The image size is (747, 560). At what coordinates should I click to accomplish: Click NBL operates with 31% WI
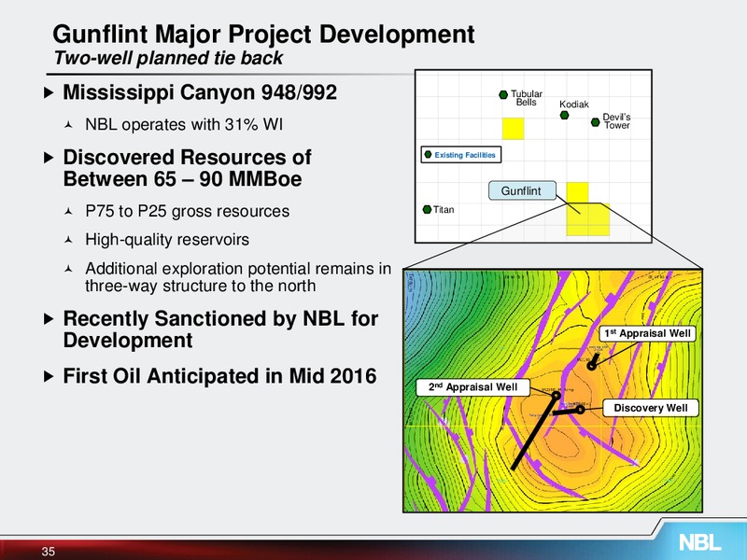coord(184,125)
